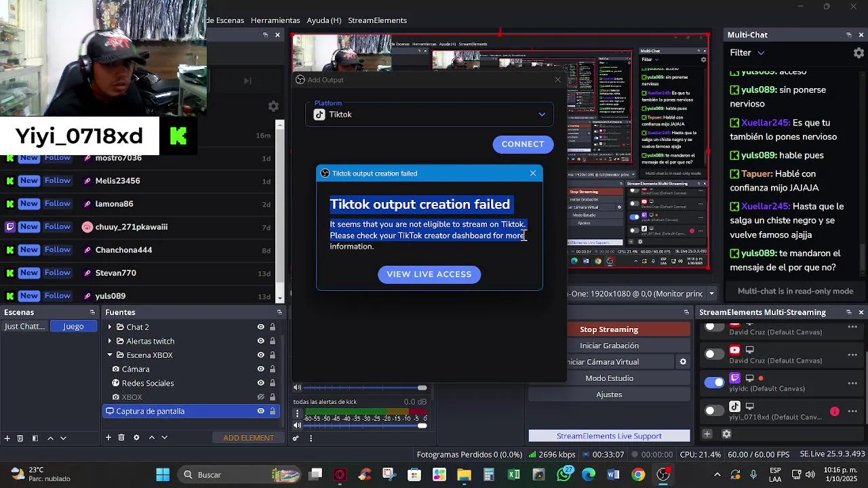The height and width of the screenshot is (488, 868).
Task: Open audio mixer three-dot menu beside gear
Action: 311,439
